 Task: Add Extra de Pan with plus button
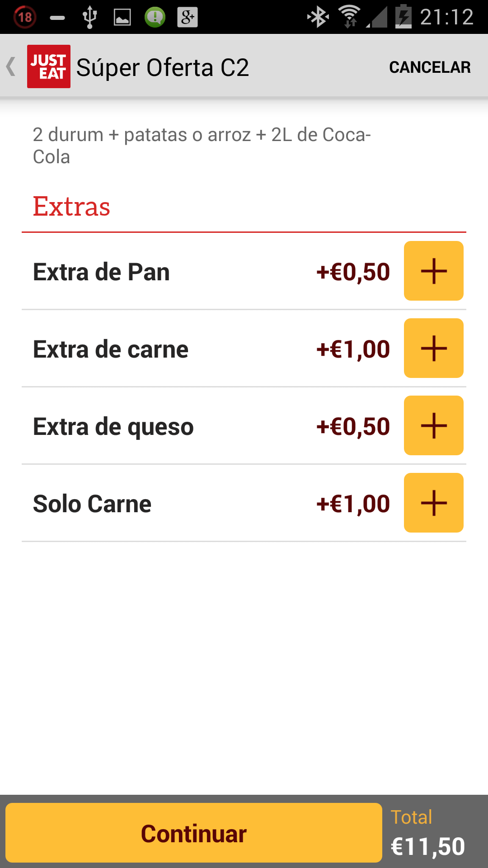click(x=433, y=271)
